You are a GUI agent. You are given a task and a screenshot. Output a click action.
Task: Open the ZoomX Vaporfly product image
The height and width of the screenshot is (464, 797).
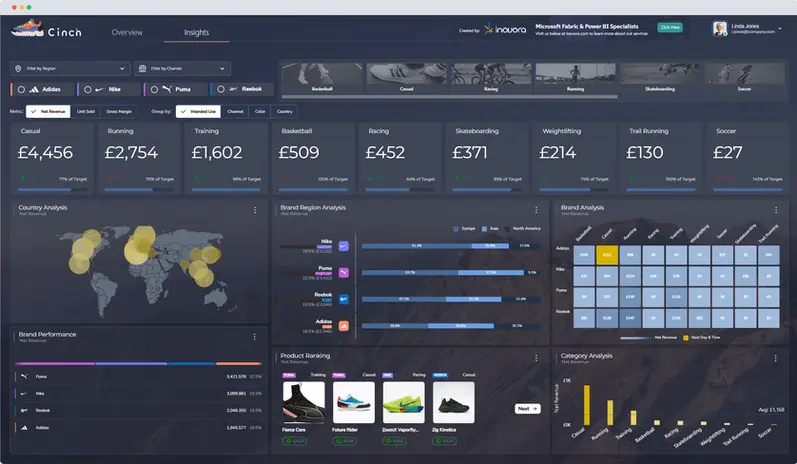[403, 403]
